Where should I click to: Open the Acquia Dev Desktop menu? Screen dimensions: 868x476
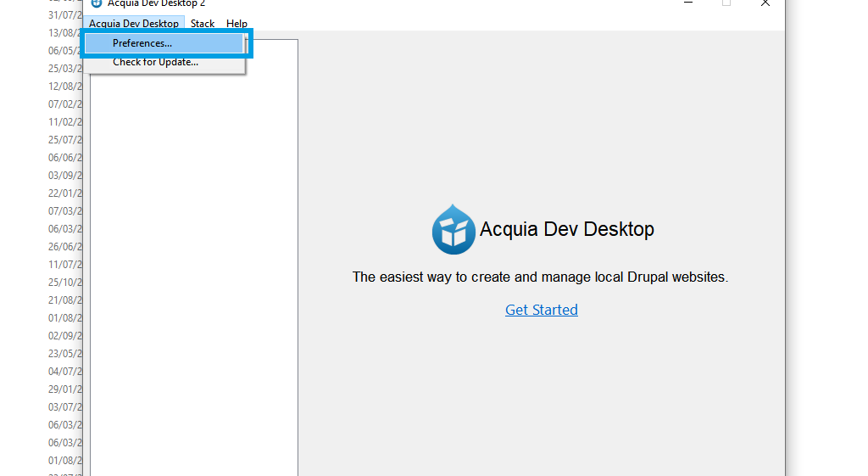click(x=134, y=24)
